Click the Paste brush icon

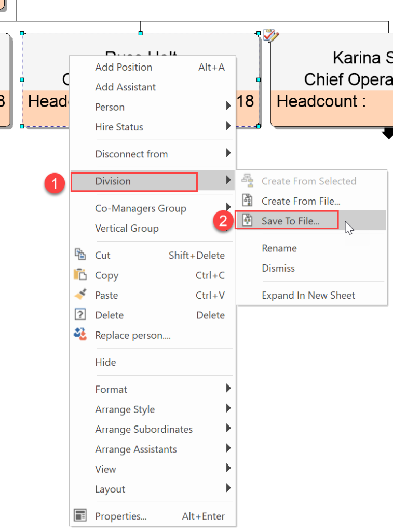pos(80,294)
